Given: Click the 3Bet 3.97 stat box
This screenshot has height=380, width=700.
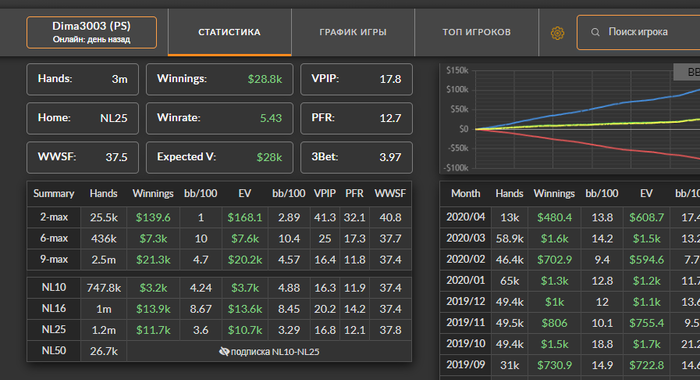Looking at the screenshot, I should (356, 157).
